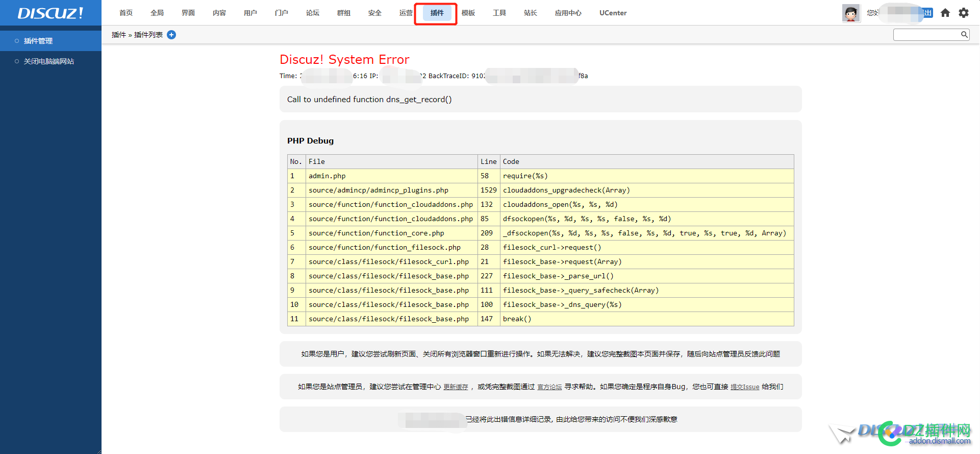
Task: Open the UCenter menu
Action: 613,13
